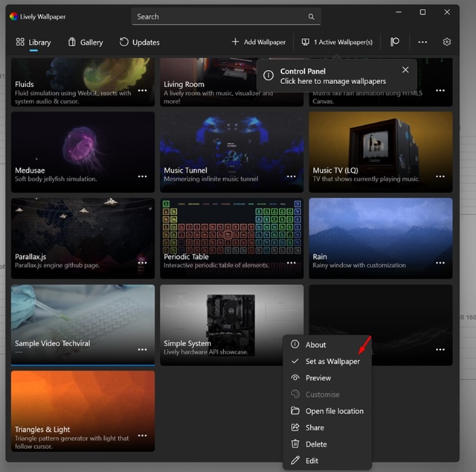Viewport: 476px width, 472px height.
Task: Select Share in context menu
Action: click(x=327, y=427)
